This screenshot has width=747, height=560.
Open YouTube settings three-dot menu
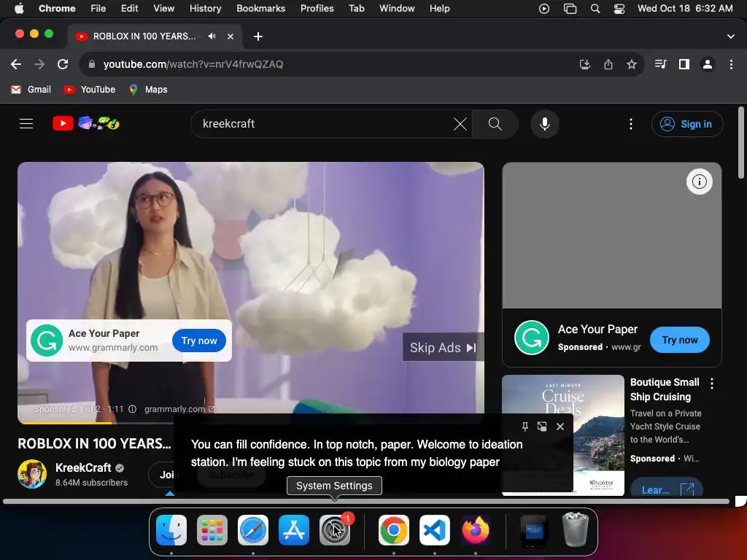click(631, 124)
